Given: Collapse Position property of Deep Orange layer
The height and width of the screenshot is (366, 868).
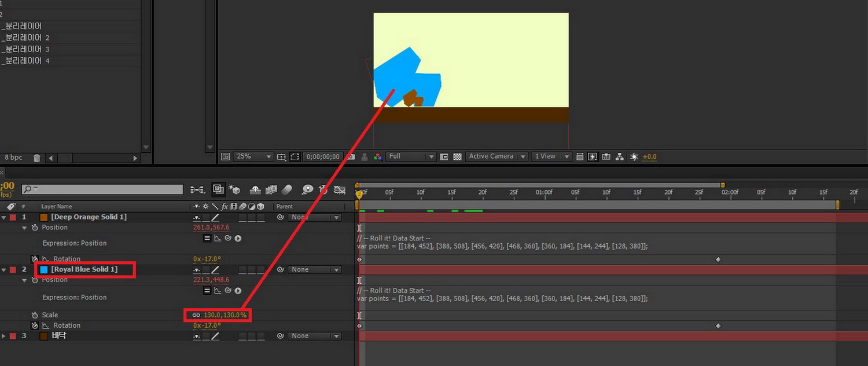Looking at the screenshot, I should 24,228.
